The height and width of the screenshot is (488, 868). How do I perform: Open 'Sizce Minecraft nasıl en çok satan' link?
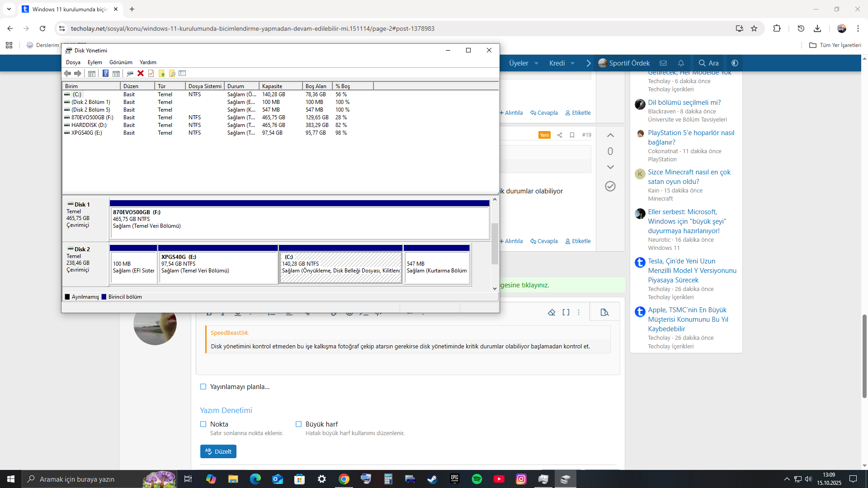tap(689, 177)
